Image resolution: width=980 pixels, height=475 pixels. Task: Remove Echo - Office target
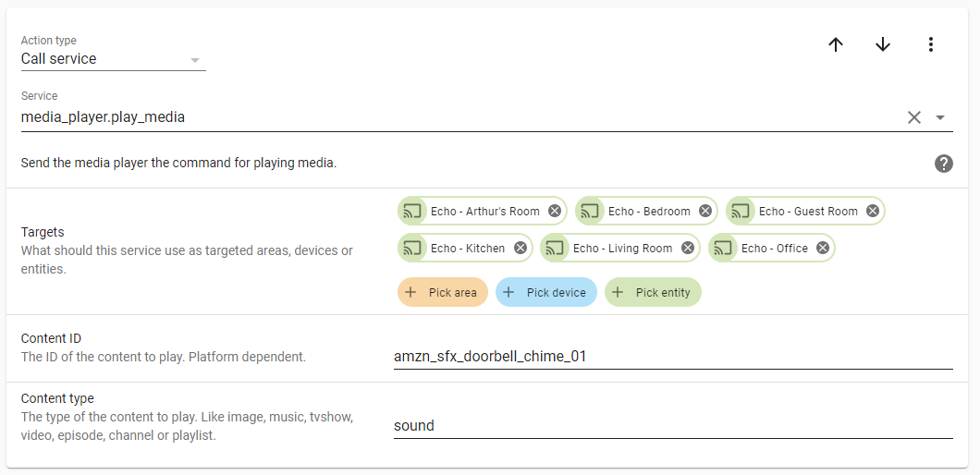point(823,248)
